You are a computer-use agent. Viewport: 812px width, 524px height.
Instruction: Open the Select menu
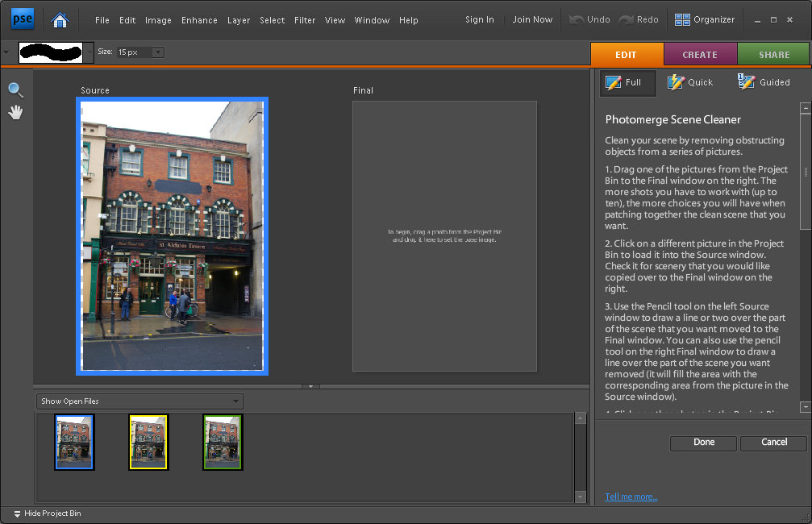coord(272,20)
